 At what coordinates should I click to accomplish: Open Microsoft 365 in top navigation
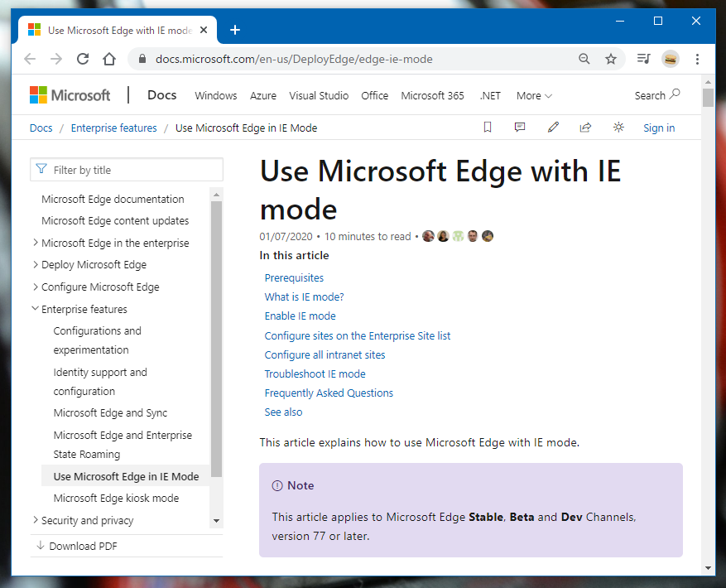[x=432, y=95]
